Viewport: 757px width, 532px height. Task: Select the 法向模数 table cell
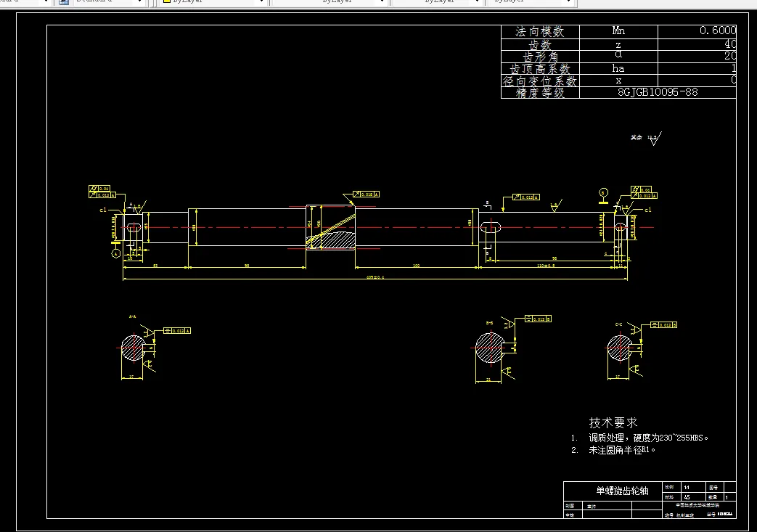tap(540, 32)
